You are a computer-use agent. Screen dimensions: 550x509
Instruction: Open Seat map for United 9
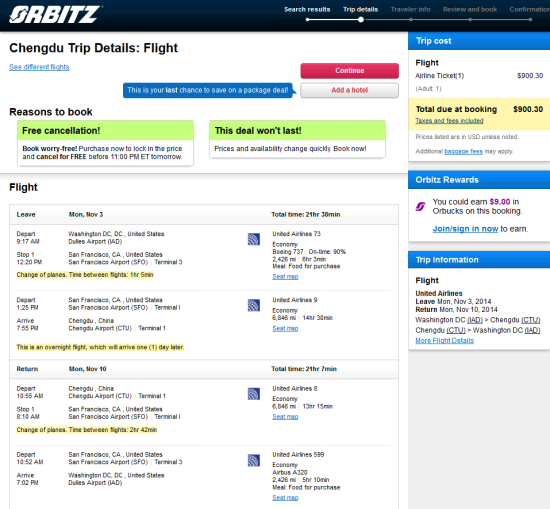[x=285, y=328]
